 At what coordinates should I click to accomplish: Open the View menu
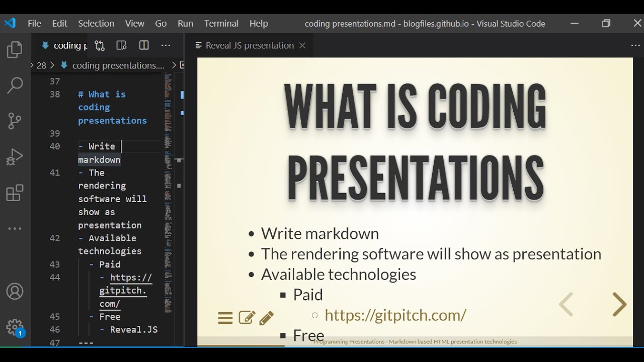(x=134, y=23)
